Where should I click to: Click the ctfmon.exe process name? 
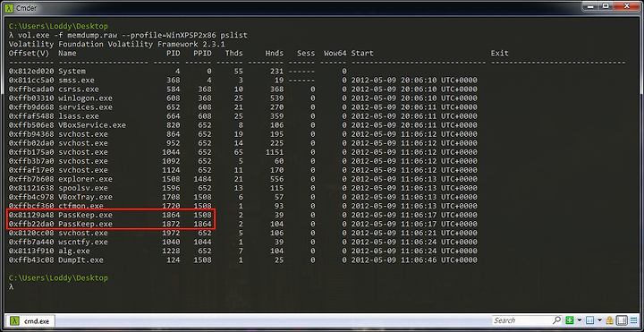pyautogui.click(x=80, y=206)
